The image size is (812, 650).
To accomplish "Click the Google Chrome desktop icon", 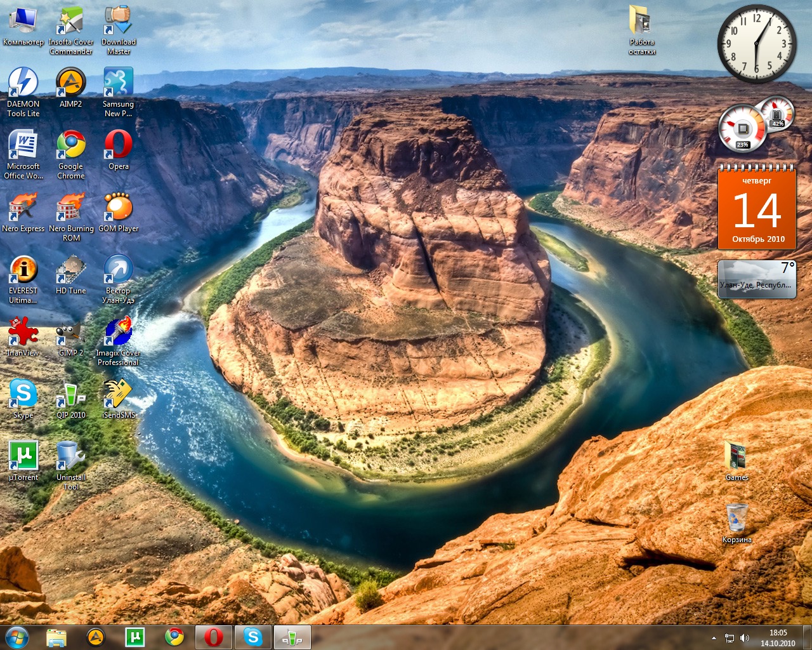I will (x=70, y=146).
